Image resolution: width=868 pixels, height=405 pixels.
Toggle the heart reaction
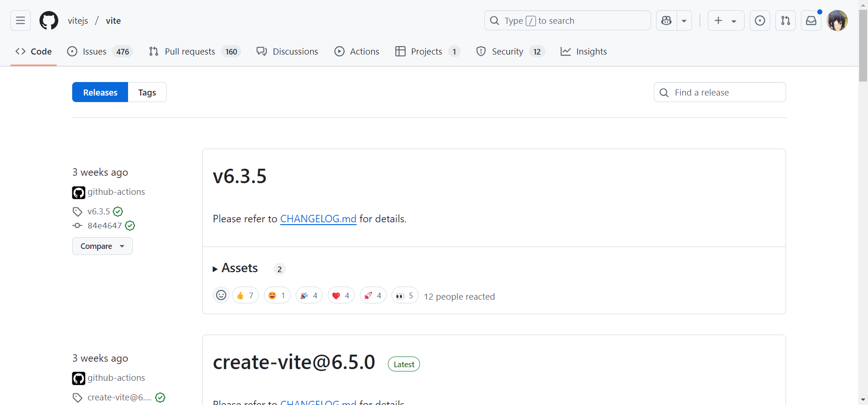point(341,295)
